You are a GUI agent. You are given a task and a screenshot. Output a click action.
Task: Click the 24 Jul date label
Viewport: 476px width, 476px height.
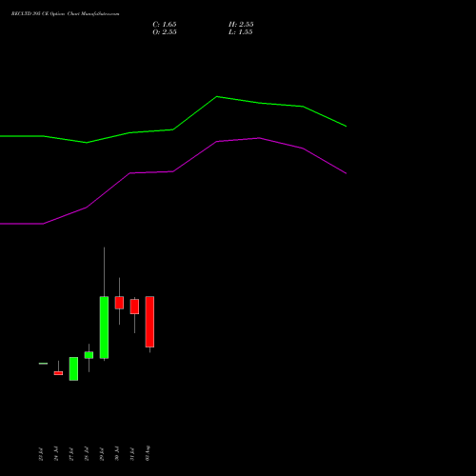pyautogui.click(x=56, y=454)
